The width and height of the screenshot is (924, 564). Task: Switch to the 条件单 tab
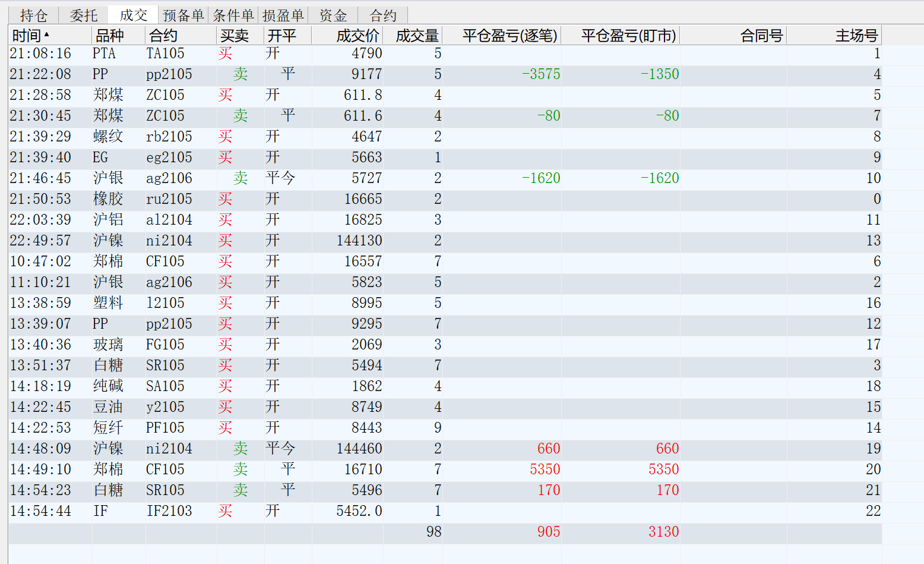coord(233,15)
